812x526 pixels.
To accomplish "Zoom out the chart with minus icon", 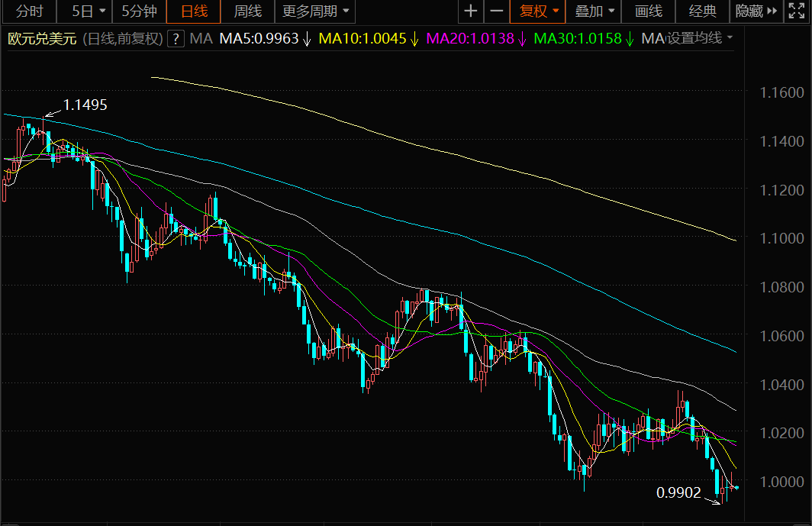I will (497, 11).
